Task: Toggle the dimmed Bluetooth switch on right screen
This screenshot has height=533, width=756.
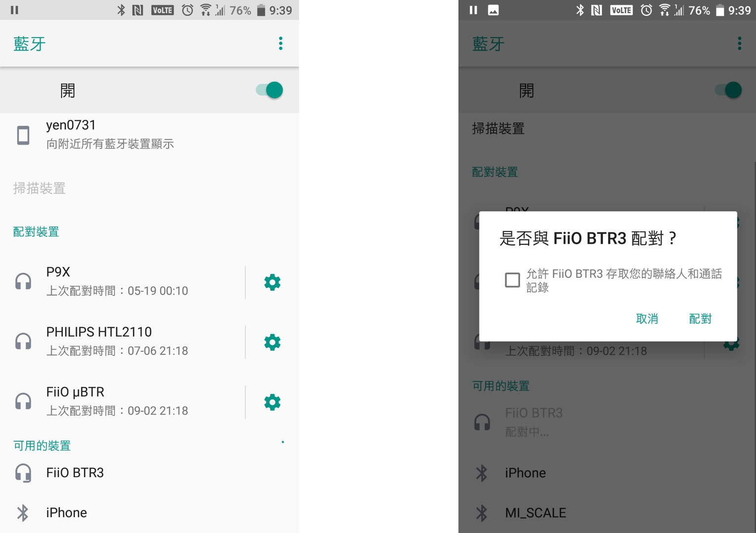Action: pos(728,90)
